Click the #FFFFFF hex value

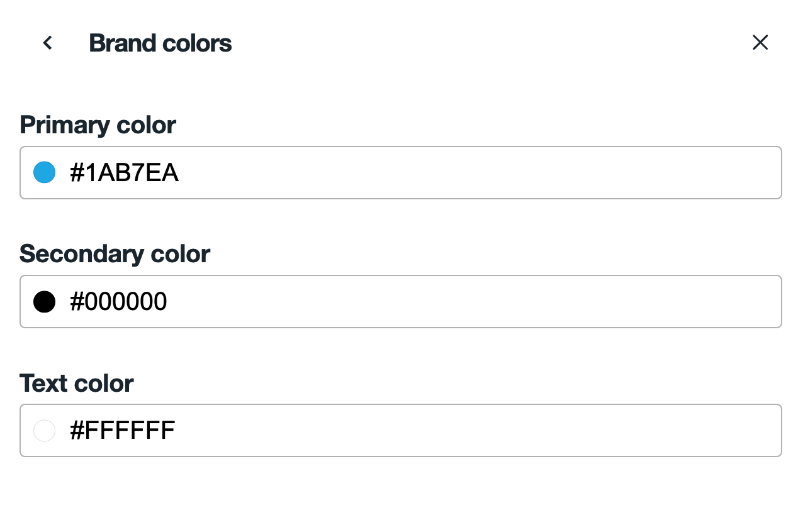pos(122,431)
